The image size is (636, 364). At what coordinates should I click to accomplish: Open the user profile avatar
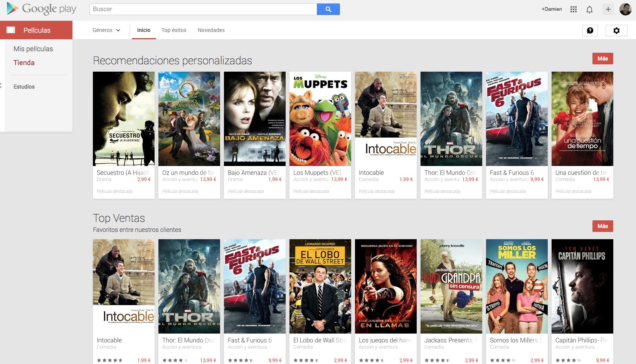point(625,9)
